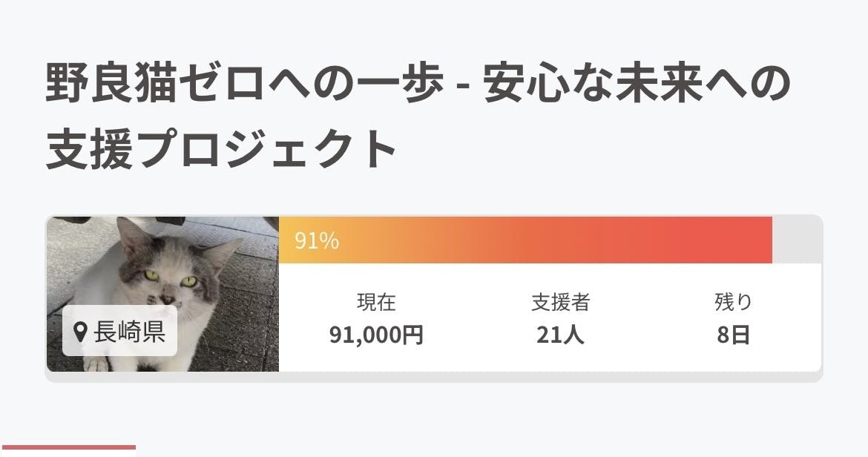Click the gray unfilled end of progress bar

[x=797, y=240]
